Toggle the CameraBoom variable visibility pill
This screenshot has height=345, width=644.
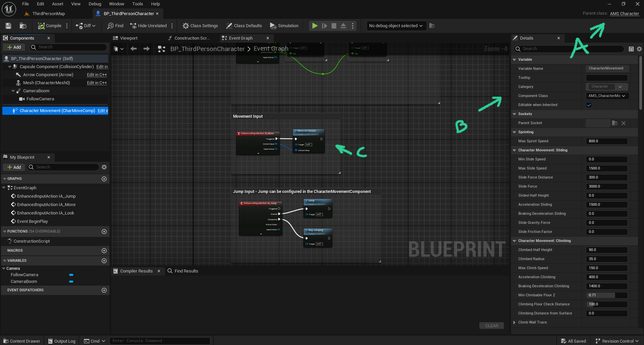click(71, 282)
